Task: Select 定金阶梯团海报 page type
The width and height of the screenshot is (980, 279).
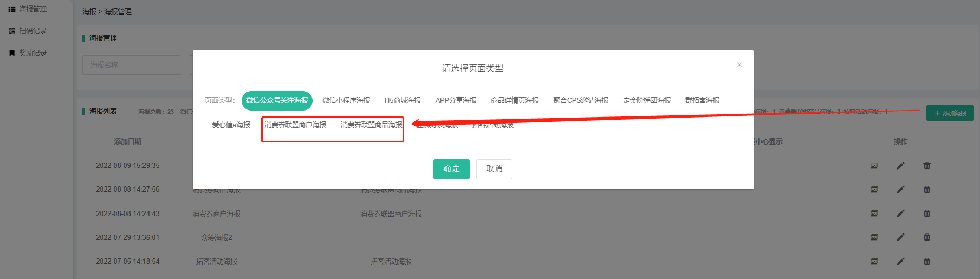Action: [x=647, y=100]
